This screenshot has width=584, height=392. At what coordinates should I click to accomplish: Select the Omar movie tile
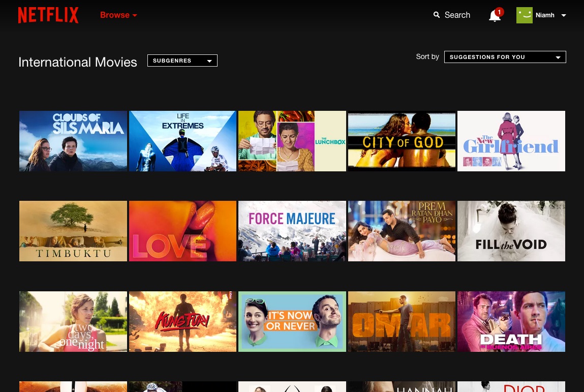402,321
